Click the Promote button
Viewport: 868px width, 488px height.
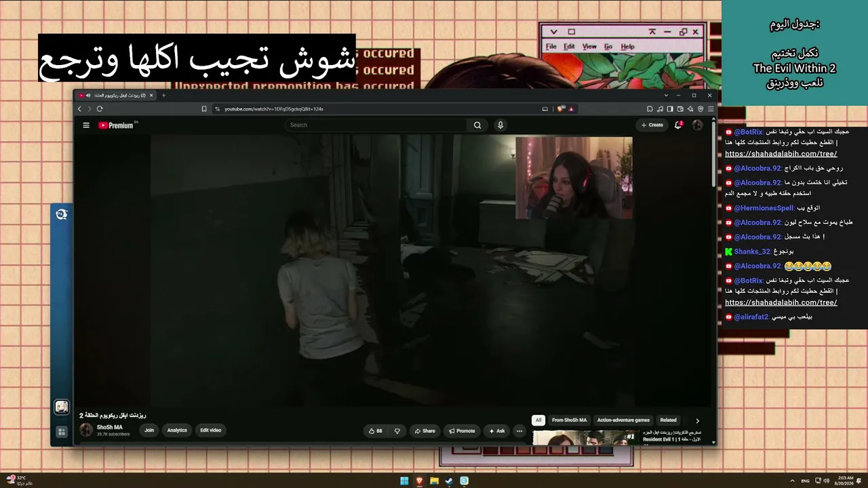(462, 431)
